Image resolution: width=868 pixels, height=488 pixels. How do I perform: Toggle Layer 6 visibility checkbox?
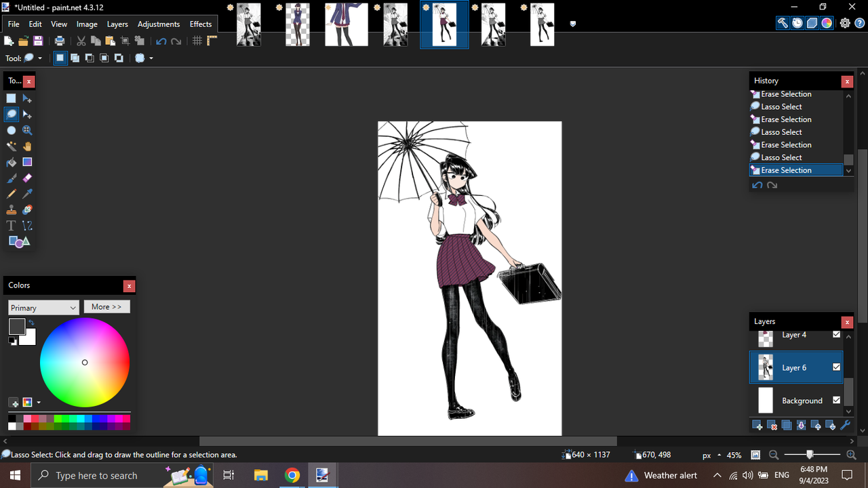tap(837, 367)
